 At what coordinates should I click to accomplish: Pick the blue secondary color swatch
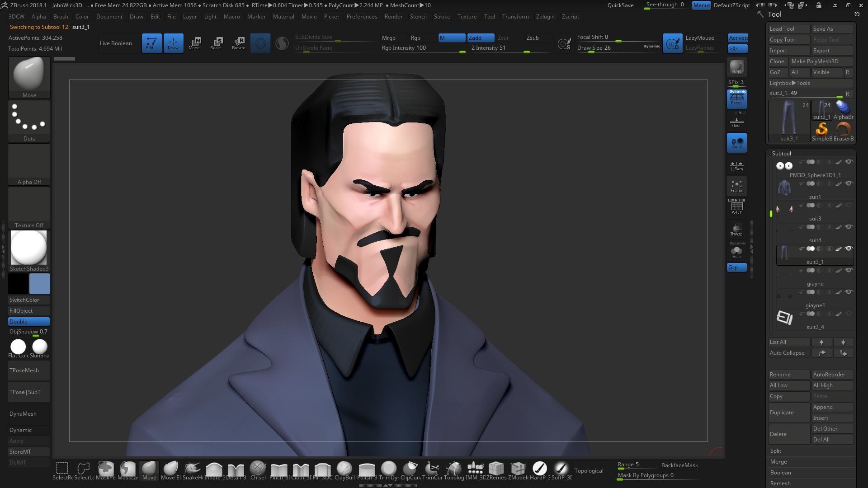click(x=40, y=284)
